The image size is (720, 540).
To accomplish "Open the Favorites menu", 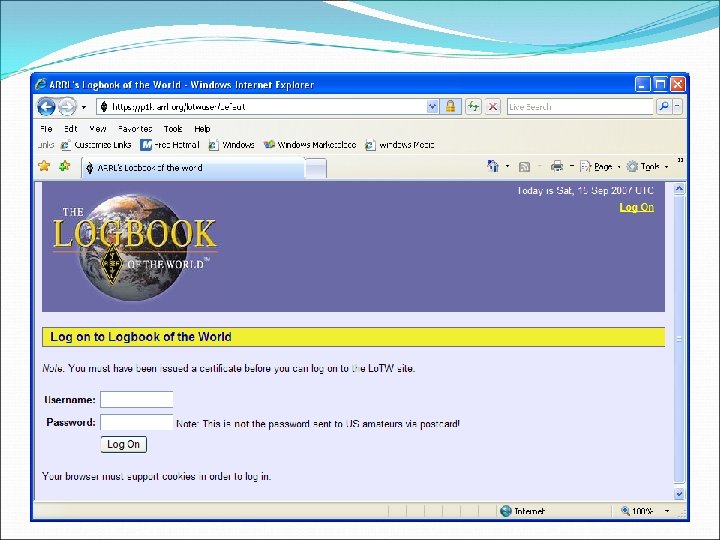I will (135, 129).
